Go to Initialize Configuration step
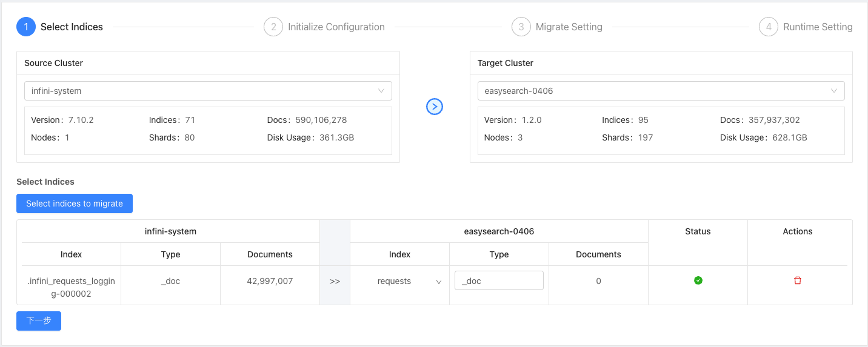This screenshot has height=347, width=868. 336,27
